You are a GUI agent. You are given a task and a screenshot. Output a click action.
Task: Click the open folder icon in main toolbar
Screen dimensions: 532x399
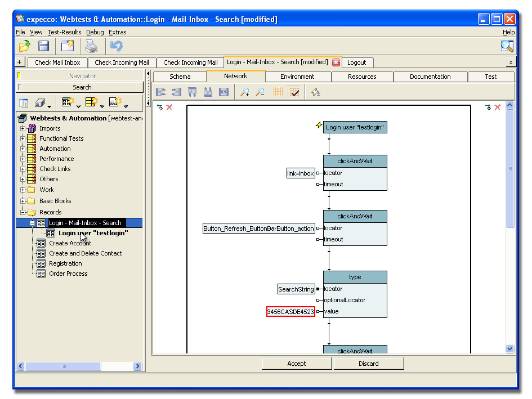click(x=24, y=46)
